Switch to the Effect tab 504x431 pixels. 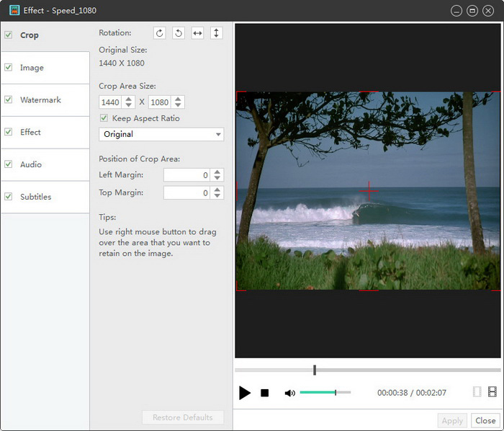pyautogui.click(x=31, y=132)
